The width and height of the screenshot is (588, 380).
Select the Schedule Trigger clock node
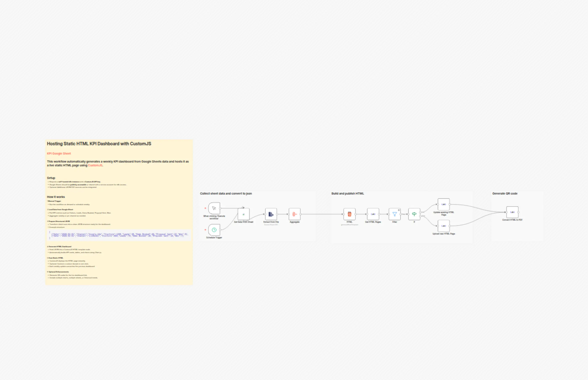214,230
